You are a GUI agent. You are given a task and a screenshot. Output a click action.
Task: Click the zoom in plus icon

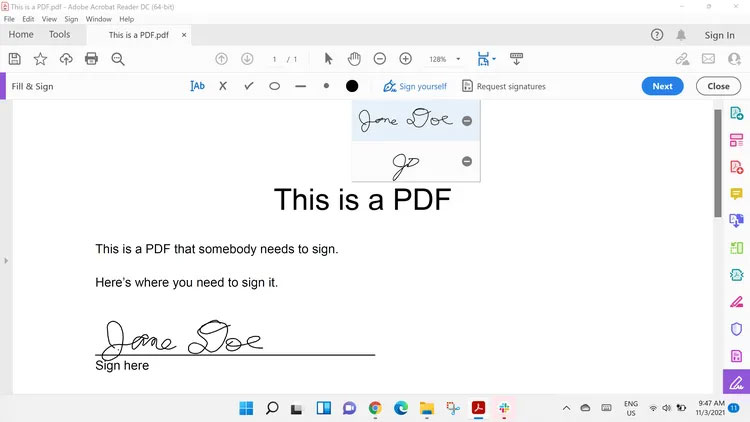406,60
